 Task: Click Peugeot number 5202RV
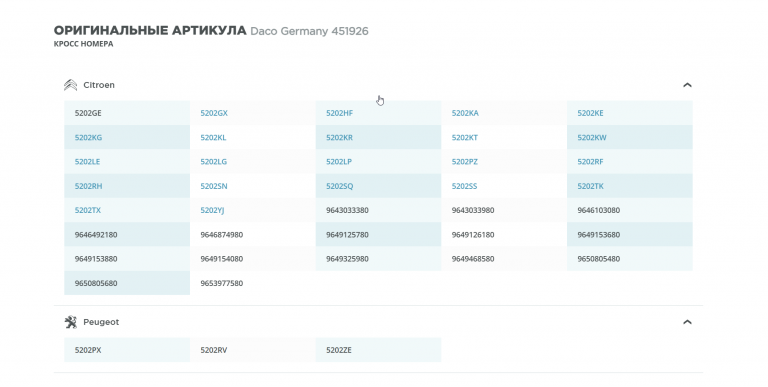click(214, 350)
